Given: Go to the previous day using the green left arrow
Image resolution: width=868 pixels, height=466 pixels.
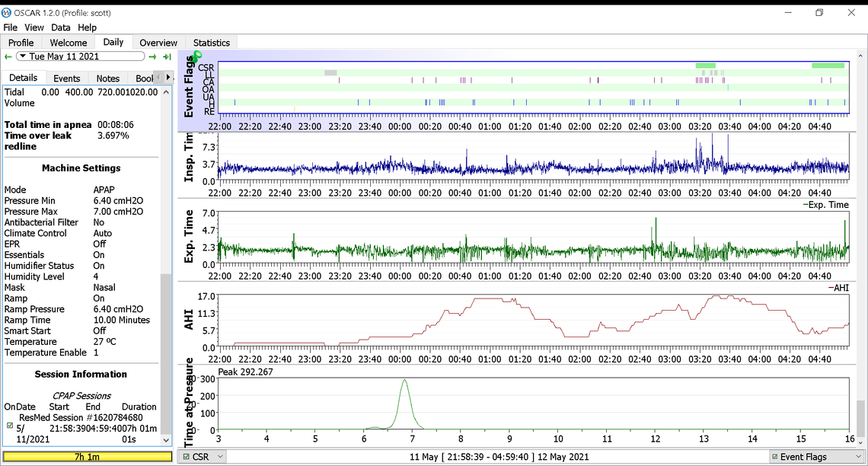Looking at the screenshot, I should coord(8,56).
